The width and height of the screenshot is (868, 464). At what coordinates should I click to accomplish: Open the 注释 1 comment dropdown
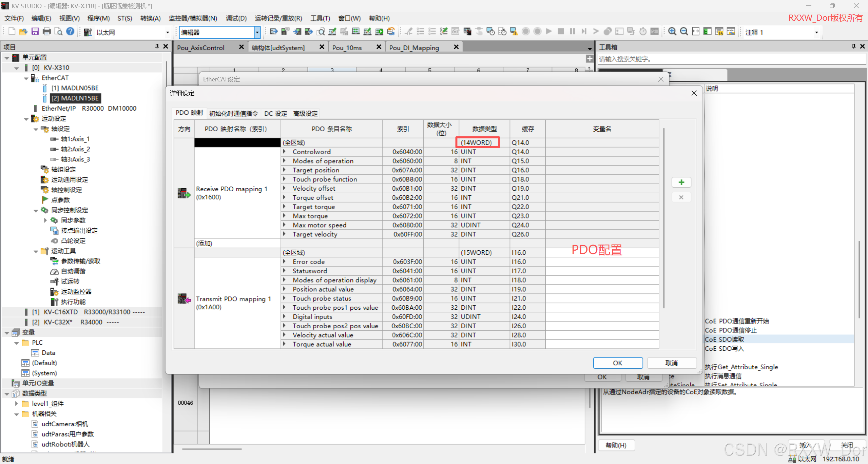pos(816,33)
